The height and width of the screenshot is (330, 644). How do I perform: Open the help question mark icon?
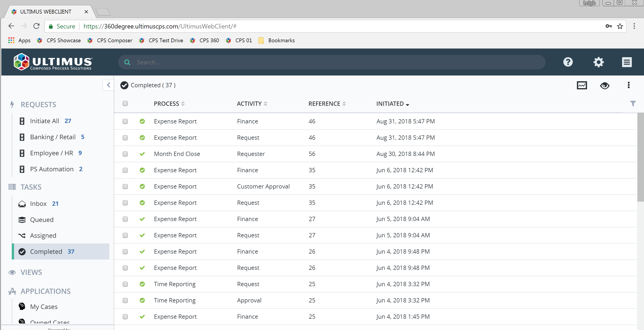point(568,62)
